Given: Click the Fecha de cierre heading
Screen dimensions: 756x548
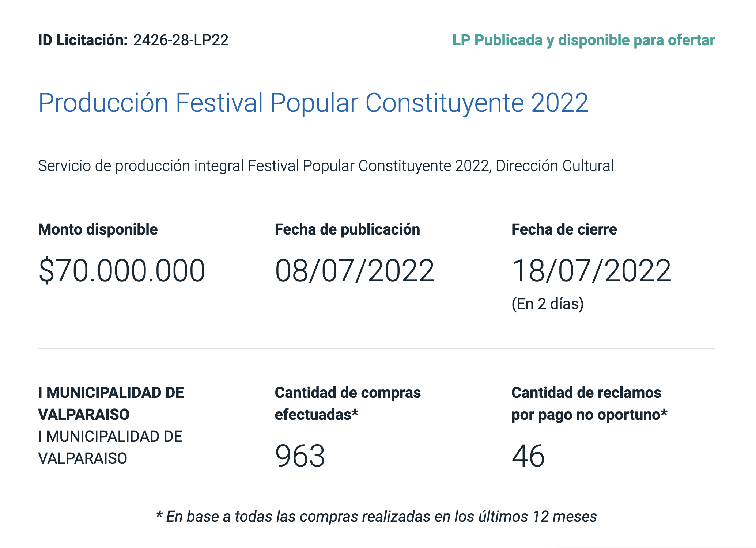Looking at the screenshot, I should (564, 229).
